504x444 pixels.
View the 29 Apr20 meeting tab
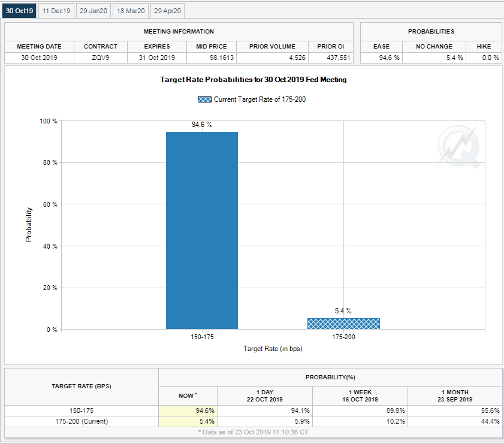(x=167, y=11)
